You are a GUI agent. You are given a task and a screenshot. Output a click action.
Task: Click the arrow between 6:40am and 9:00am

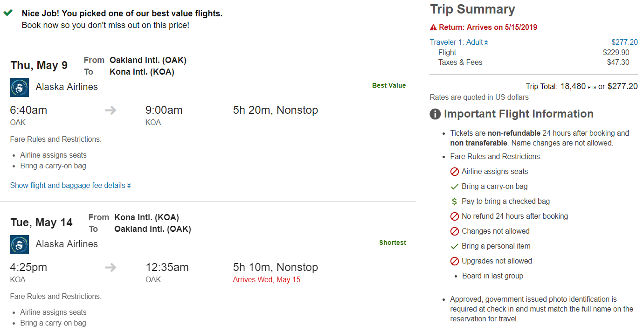click(111, 111)
